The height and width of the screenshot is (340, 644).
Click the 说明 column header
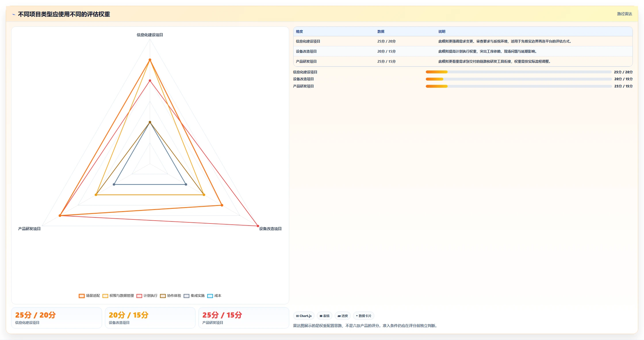[x=442, y=32]
